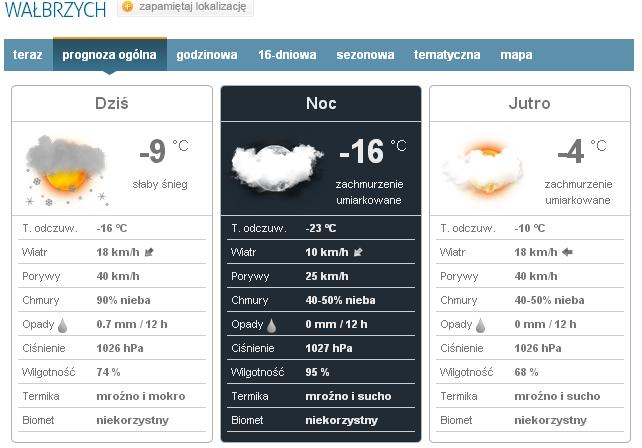Click the WAŁBRZYCH city title
The image size is (642, 448).
(x=55, y=9)
